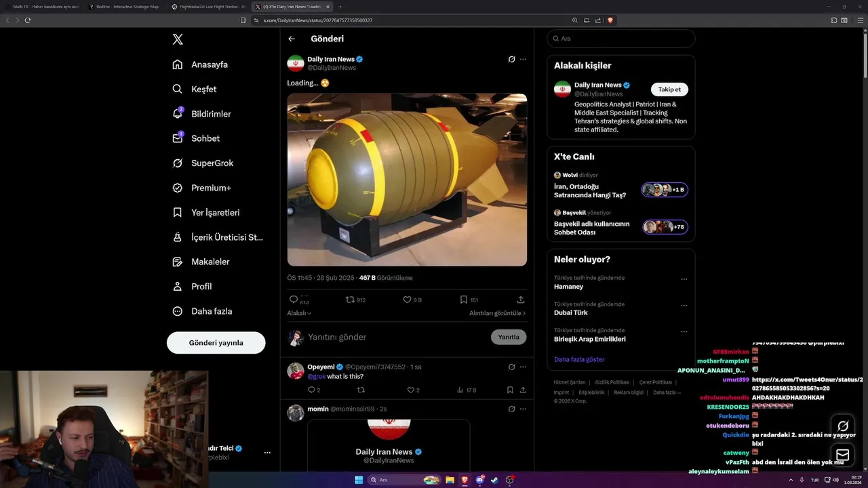
Task: Open Discord from the taskbar
Action: (480, 480)
